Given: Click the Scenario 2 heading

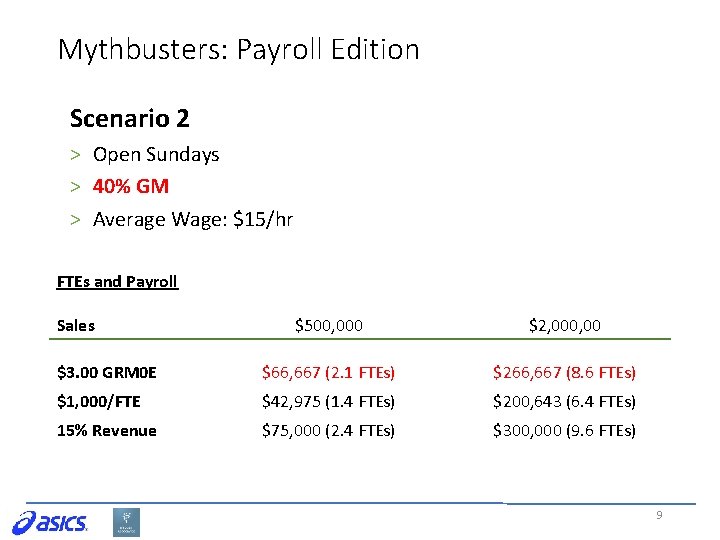Looking at the screenshot, I should [129, 118].
